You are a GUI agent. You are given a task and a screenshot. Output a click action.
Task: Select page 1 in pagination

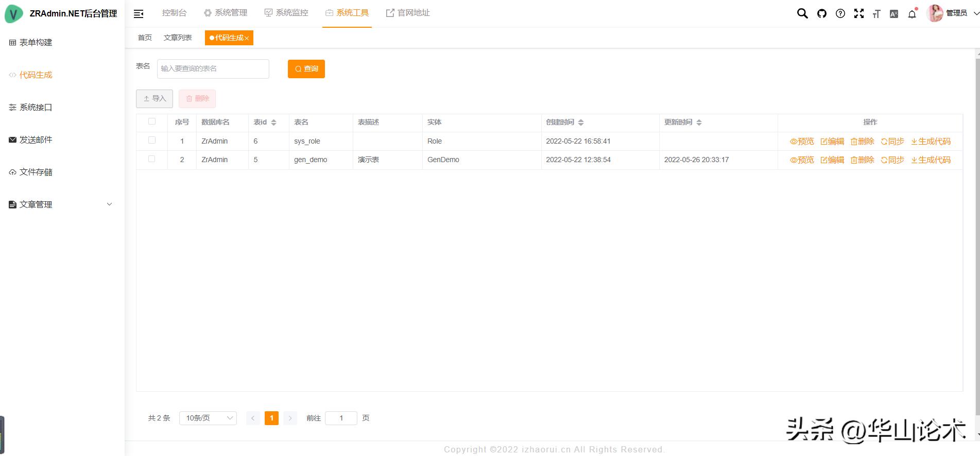[x=271, y=418]
